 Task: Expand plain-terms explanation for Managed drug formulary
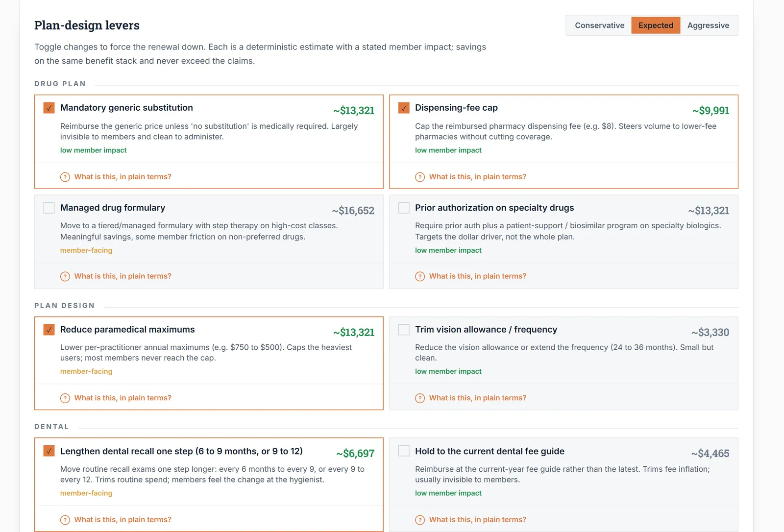click(122, 276)
